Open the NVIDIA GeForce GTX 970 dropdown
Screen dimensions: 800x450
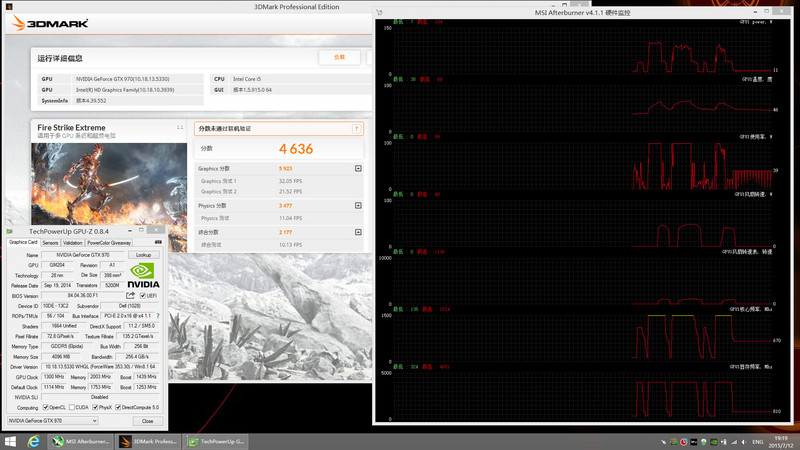pyautogui.click(x=52, y=421)
